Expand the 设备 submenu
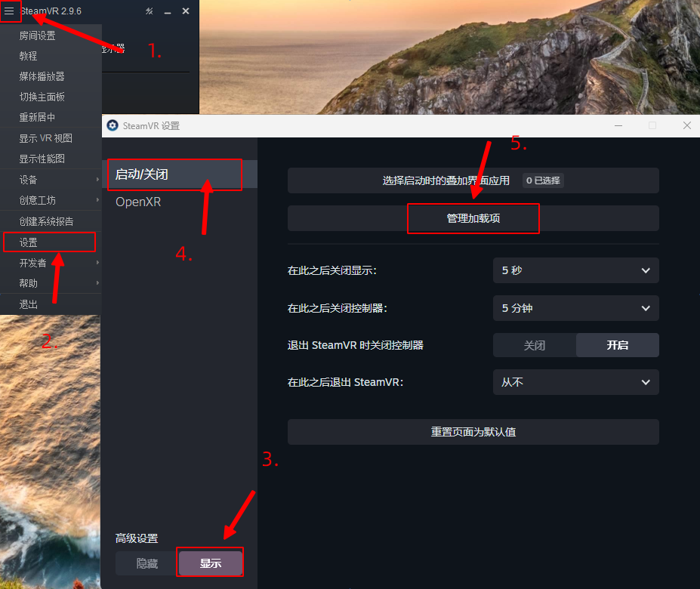700x589 pixels. coord(51,180)
